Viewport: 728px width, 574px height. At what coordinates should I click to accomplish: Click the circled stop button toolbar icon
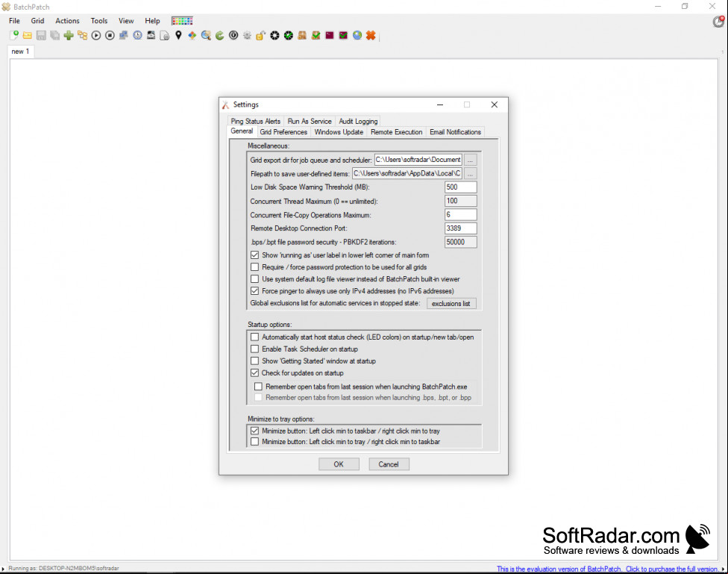point(110,35)
